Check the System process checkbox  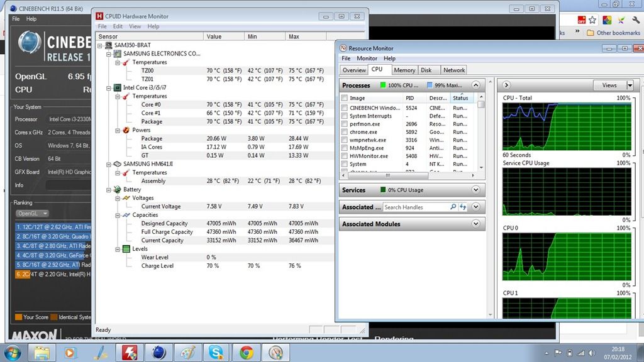[345, 164]
